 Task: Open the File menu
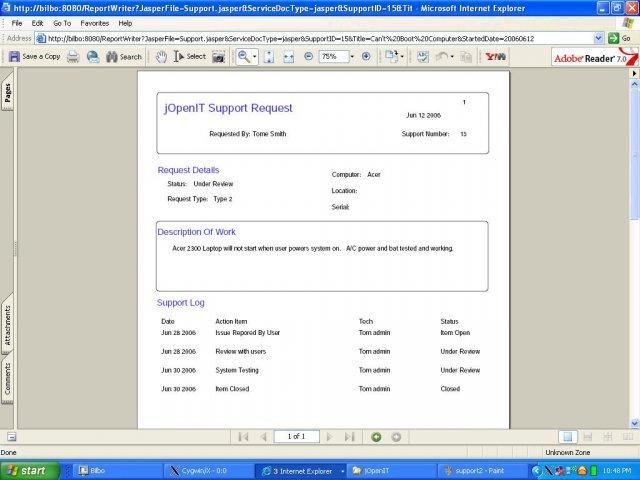17,23
